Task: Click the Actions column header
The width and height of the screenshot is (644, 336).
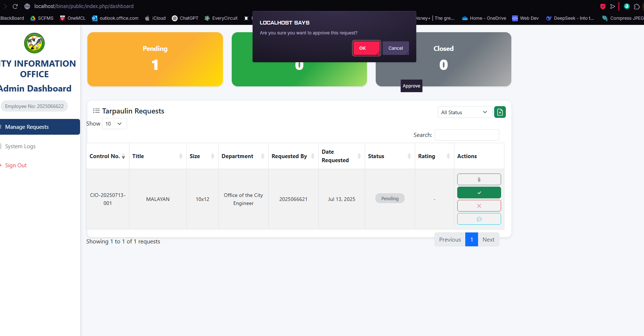Action: pyautogui.click(x=479, y=156)
